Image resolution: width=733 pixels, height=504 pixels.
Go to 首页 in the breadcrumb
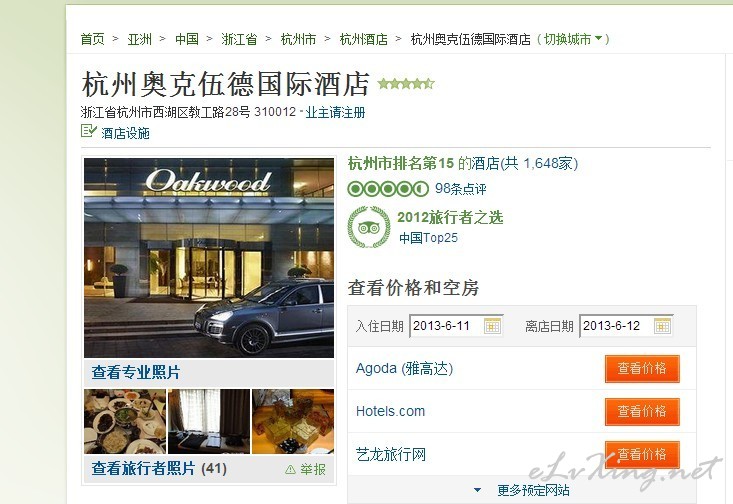click(93, 39)
